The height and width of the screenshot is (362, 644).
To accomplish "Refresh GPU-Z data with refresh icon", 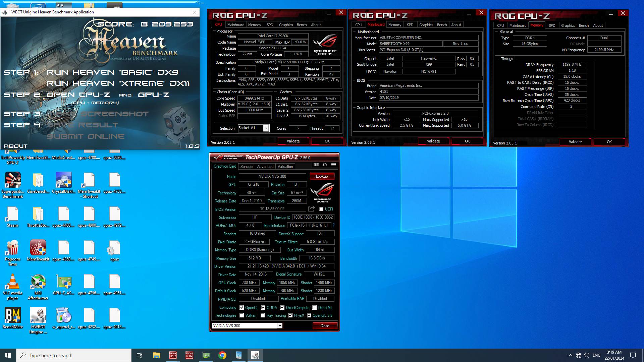I will (325, 165).
